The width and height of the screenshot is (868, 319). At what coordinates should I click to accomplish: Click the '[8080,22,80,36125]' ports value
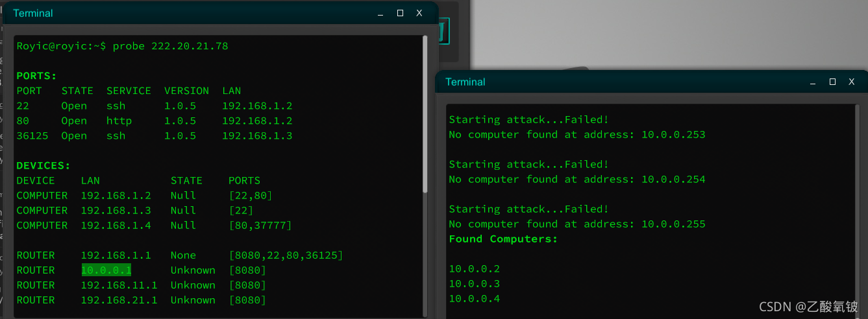pyautogui.click(x=286, y=255)
